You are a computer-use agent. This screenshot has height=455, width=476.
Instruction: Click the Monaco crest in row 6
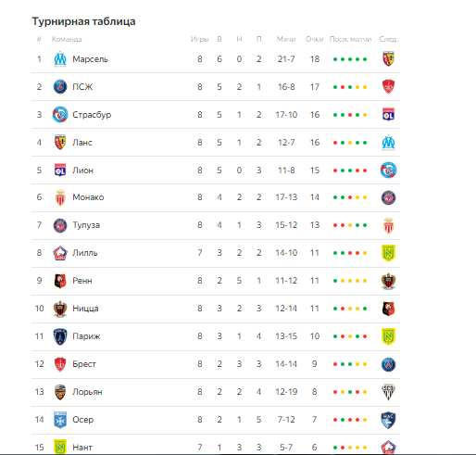tap(60, 197)
